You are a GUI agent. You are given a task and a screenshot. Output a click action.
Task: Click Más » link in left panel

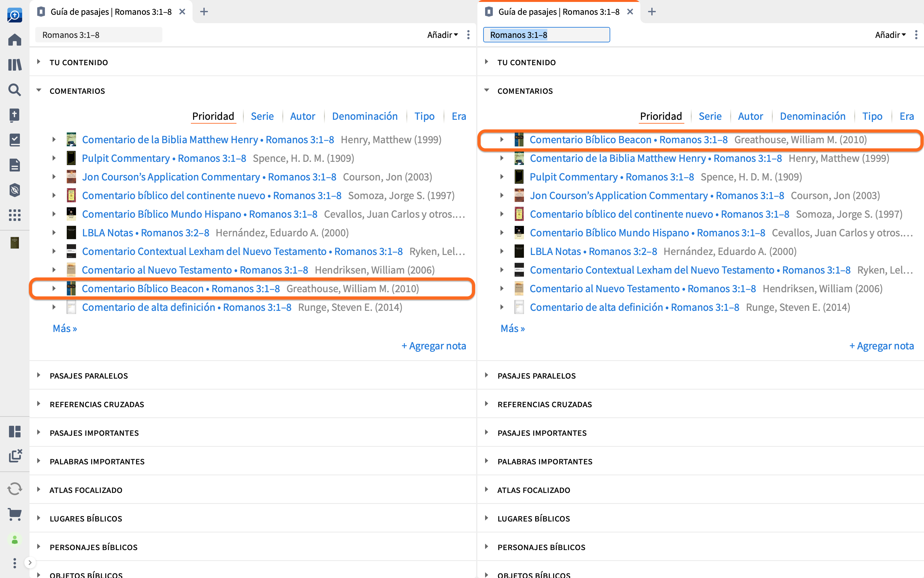click(65, 329)
